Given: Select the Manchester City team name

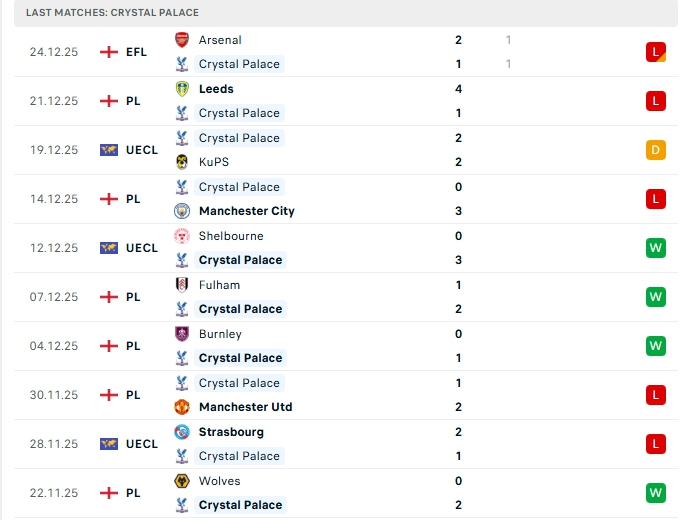Looking at the screenshot, I should pos(246,211).
